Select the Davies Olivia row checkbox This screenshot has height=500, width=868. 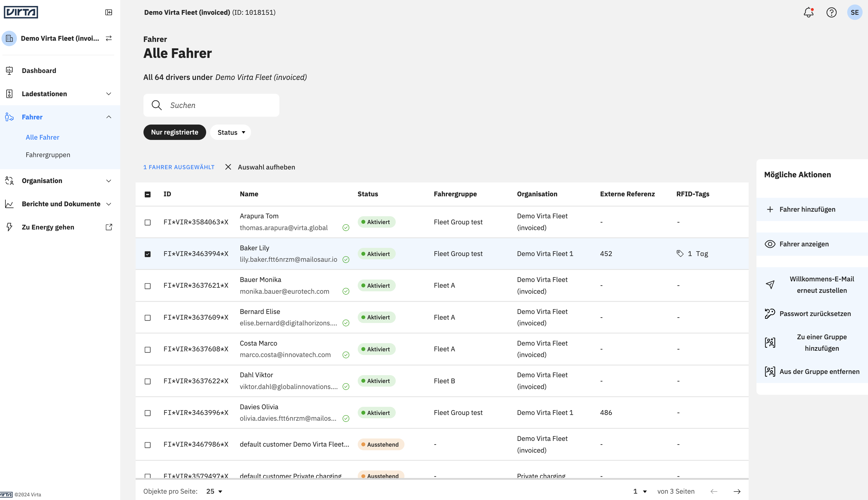[x=148, y=413]
